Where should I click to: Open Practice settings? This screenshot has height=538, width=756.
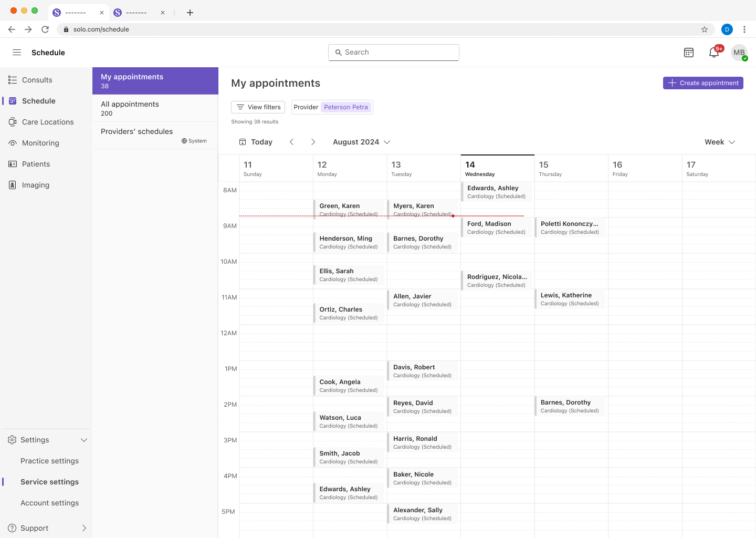click(x=49, y=461)
